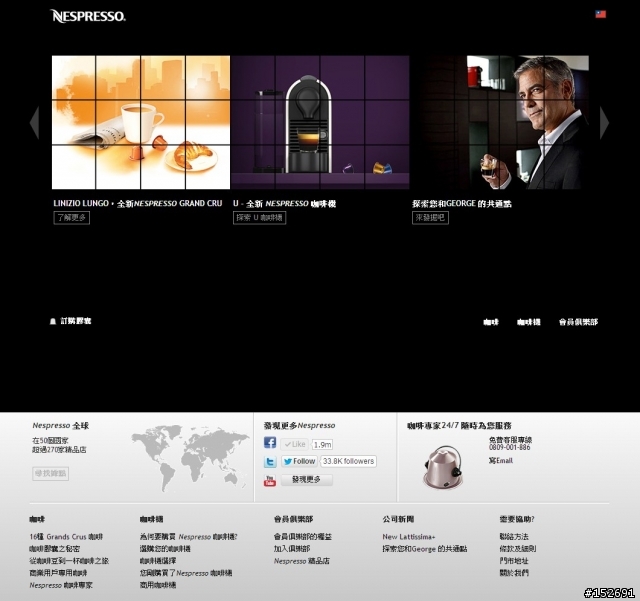640x601 pixels.
Task: Click the 需要協助? footer heading
Action: coord(517,519)
